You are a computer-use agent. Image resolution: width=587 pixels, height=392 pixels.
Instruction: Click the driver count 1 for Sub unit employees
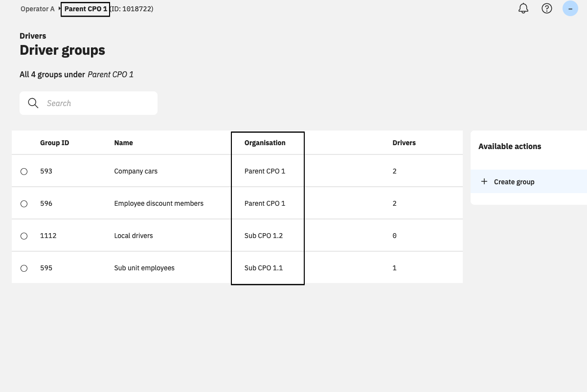click(395, 268)
